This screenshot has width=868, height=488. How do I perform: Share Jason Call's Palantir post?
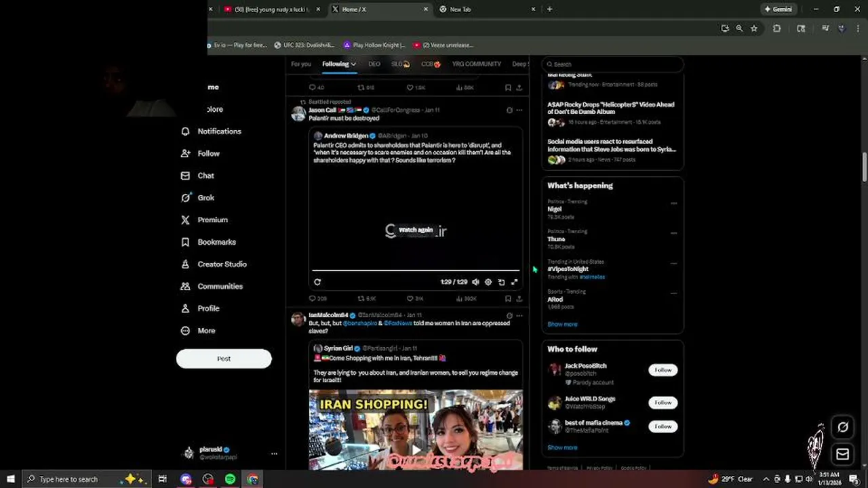(519, 298)
